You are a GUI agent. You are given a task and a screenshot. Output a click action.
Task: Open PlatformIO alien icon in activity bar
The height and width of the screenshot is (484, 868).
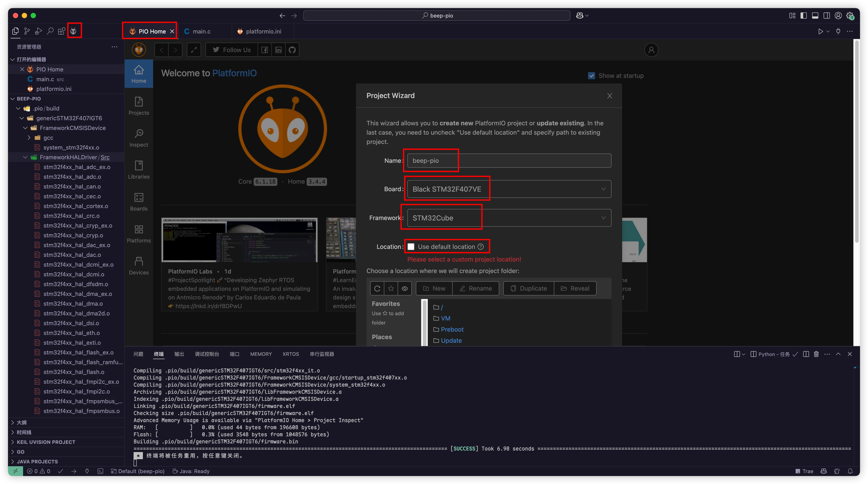(x=73, y=31)
